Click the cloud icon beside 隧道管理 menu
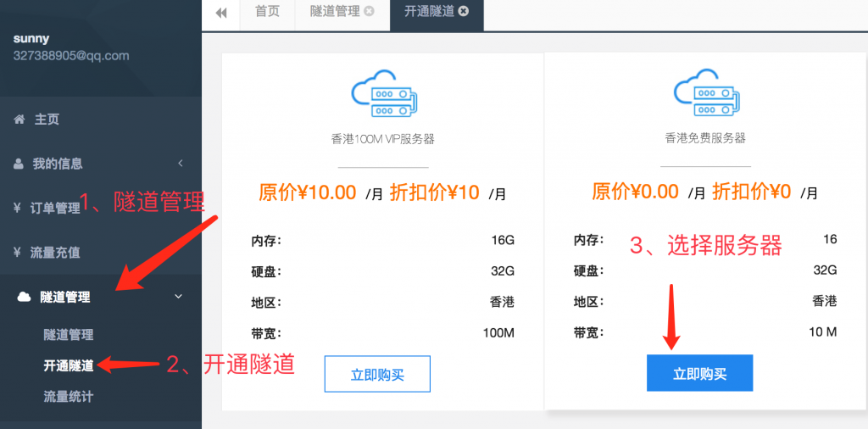This screenshot has height=429, width=868. [24, 298]
